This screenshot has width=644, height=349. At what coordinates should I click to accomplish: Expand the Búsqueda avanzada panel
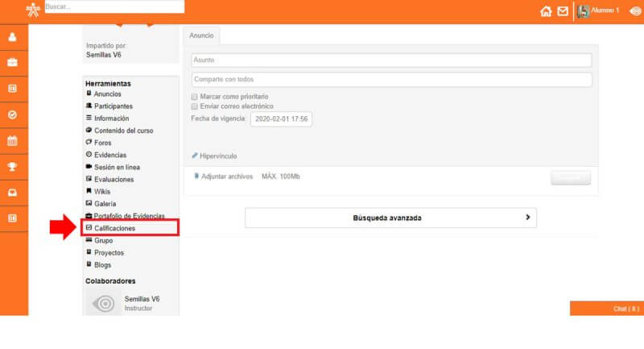[x=390, y=218]
